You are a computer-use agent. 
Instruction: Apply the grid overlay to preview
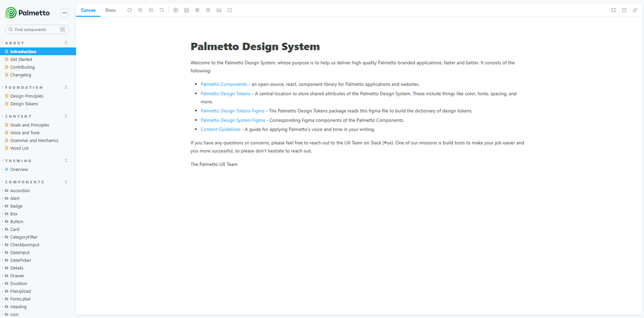coord(197,10)
